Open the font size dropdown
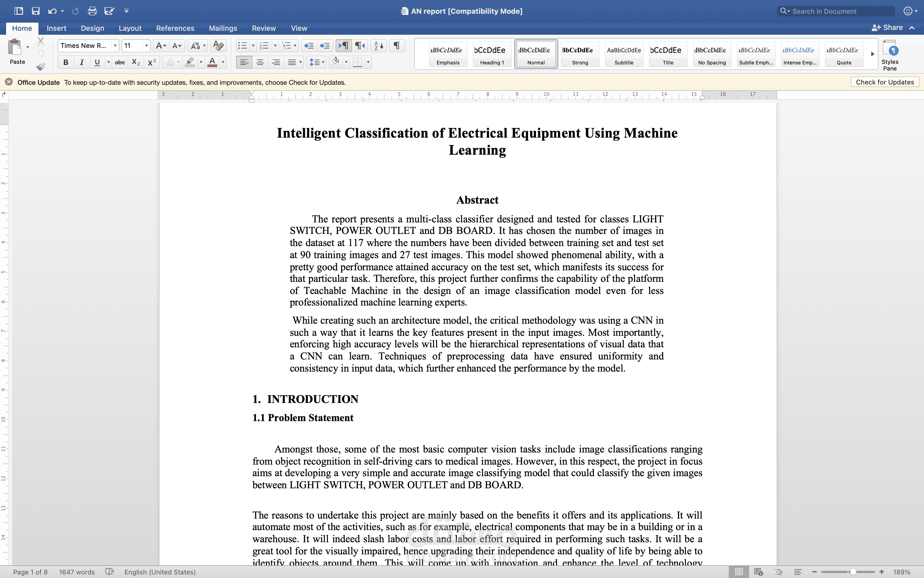Viewport: 924px width, 578px height. click(146, 46)
